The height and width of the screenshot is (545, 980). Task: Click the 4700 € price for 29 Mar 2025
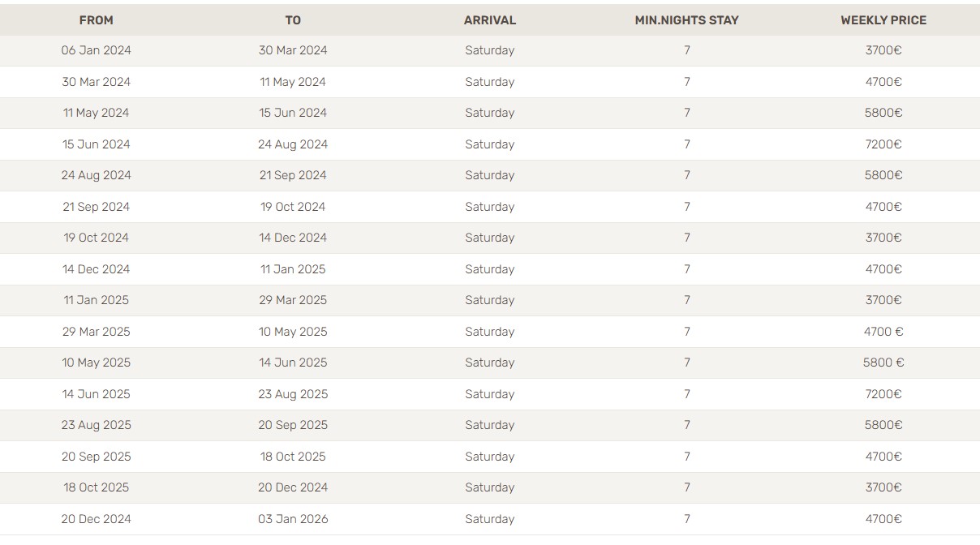[883, 332]
